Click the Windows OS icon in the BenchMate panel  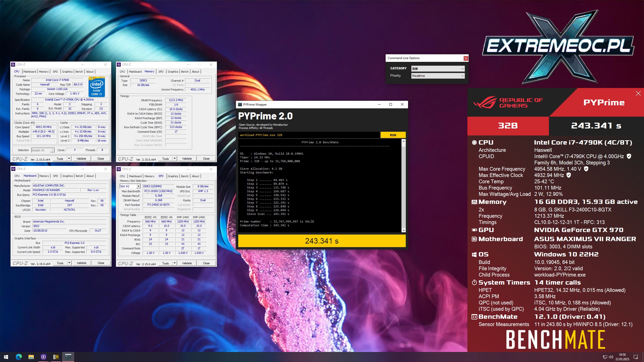tap(474, 255)
